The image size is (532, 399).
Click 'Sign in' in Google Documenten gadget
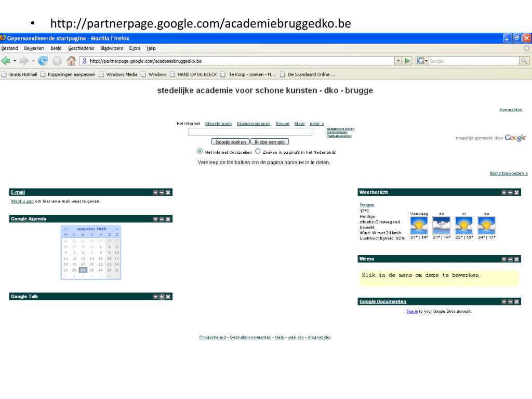pos(412,312)
